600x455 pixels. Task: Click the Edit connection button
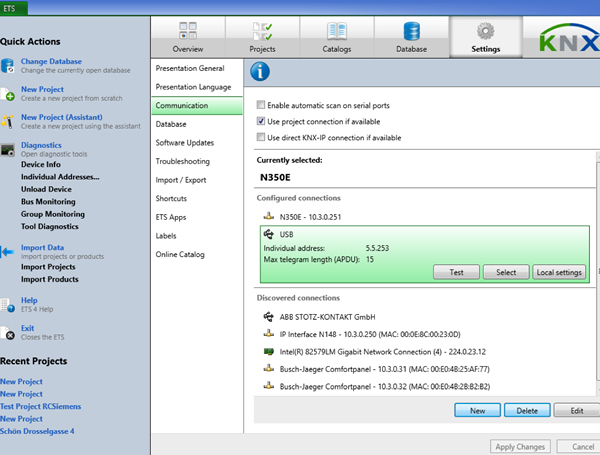(x=577, y=410)
